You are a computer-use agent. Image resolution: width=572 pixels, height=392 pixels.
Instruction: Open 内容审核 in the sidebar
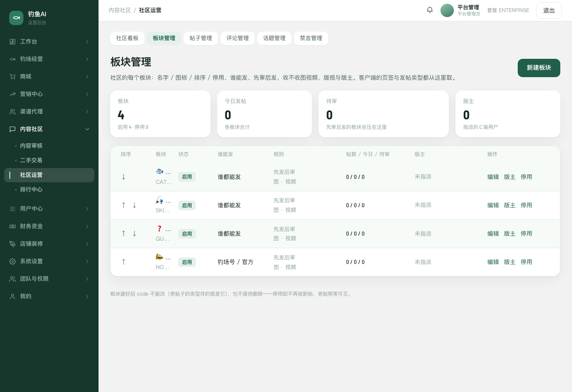point(49,146)
